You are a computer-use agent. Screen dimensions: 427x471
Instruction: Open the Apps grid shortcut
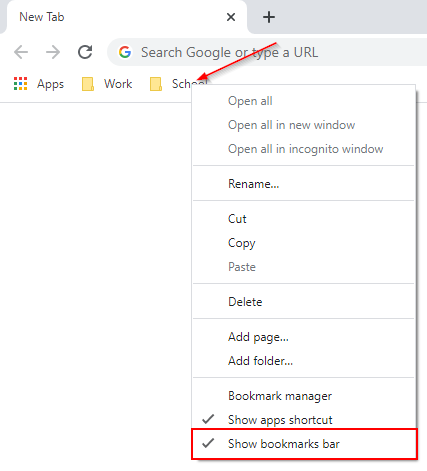(x=39, y=84)
